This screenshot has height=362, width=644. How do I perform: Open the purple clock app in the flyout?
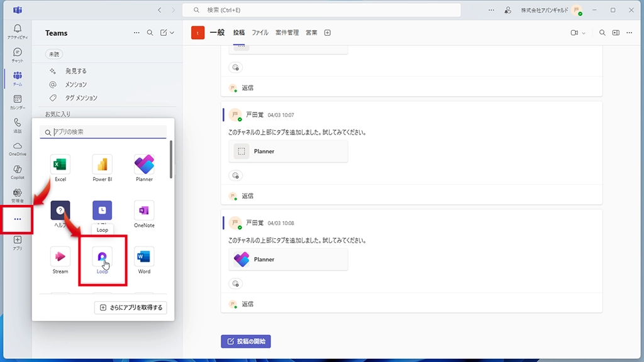tap(103, 210)
